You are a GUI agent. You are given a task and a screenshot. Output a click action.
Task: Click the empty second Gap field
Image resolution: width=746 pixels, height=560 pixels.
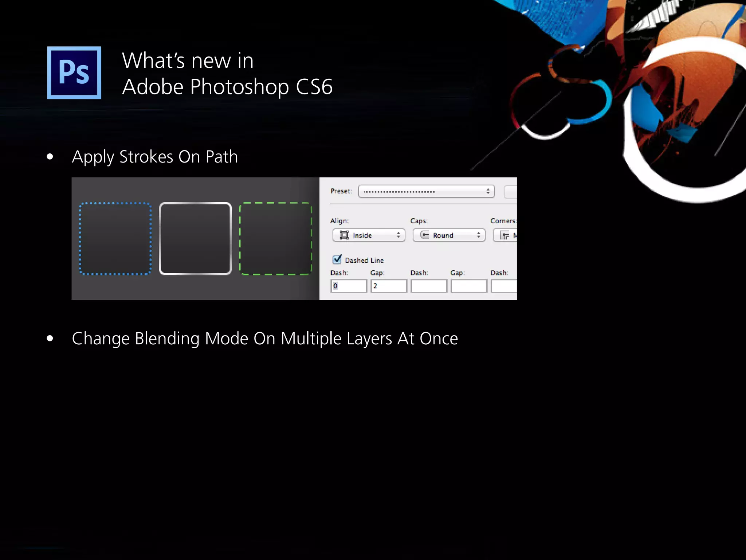pyautogui.click(x=469, y=286)
